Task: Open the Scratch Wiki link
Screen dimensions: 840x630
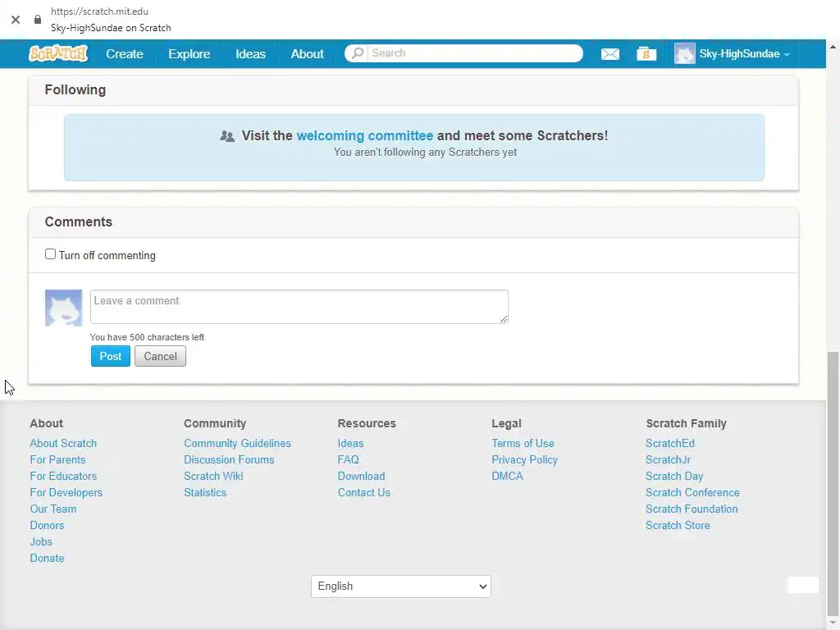Action: click(213, 476)
